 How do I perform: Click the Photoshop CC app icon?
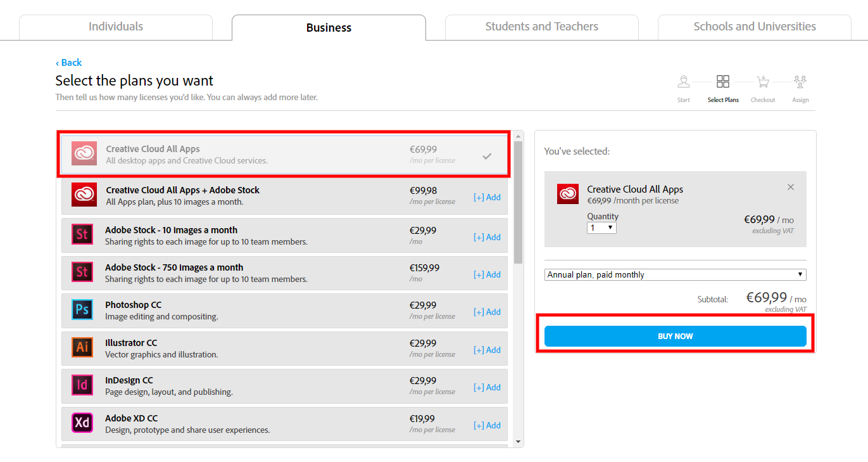tap(82, 310)
